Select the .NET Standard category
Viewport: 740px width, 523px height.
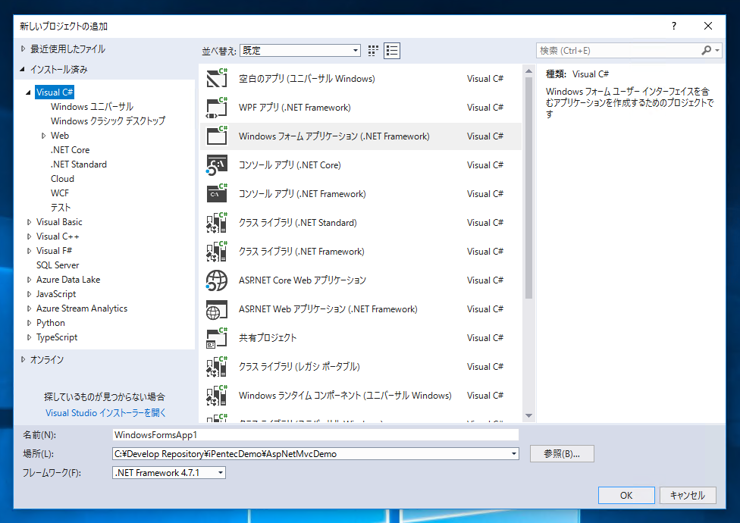[79, 164]
